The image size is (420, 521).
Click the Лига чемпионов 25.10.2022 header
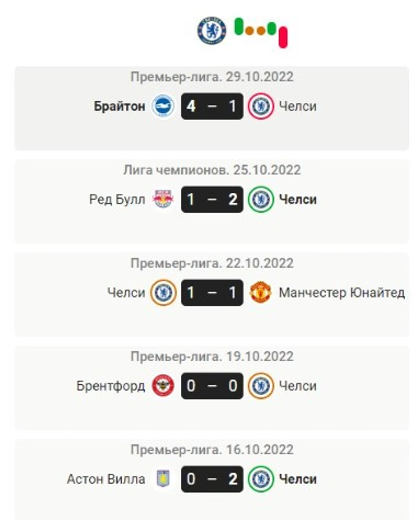pos(212,170)
